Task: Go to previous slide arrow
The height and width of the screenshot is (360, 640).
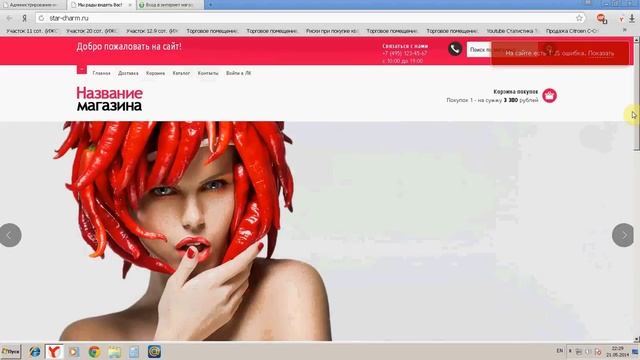Action: 10,235
